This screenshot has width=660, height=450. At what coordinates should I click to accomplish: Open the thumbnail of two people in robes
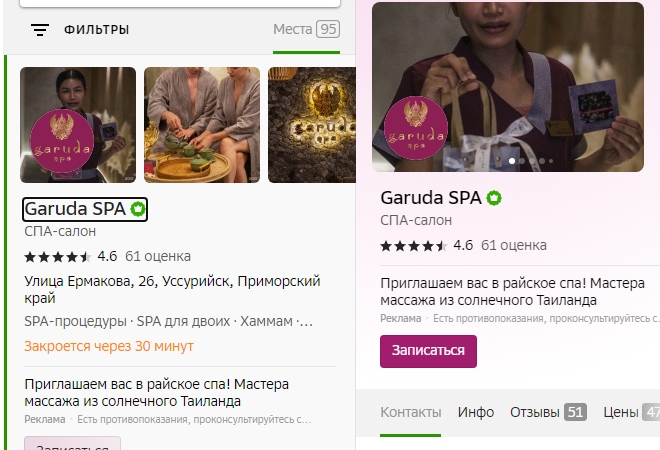tap(202, 125)
